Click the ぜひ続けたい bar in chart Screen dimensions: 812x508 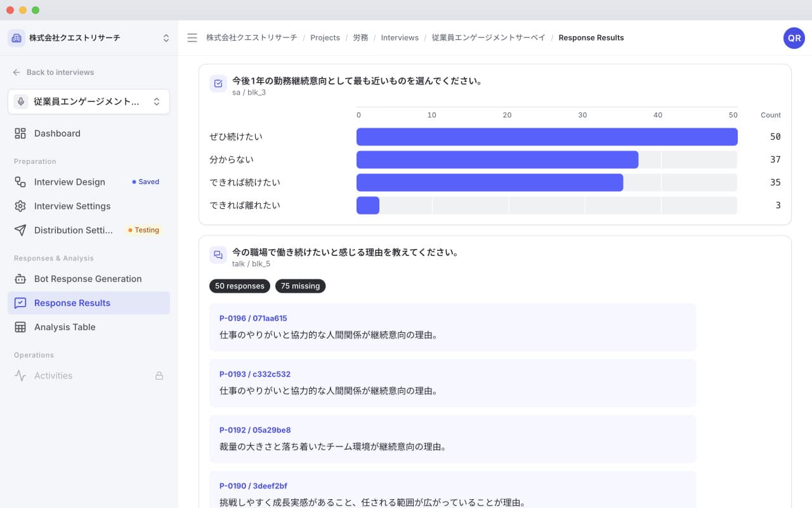click(547, 137)
